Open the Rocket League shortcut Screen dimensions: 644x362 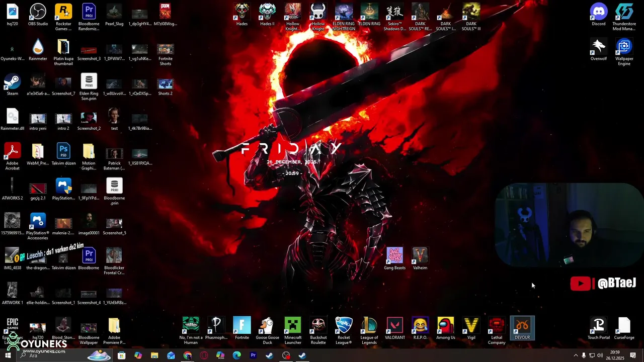(344, 331)
